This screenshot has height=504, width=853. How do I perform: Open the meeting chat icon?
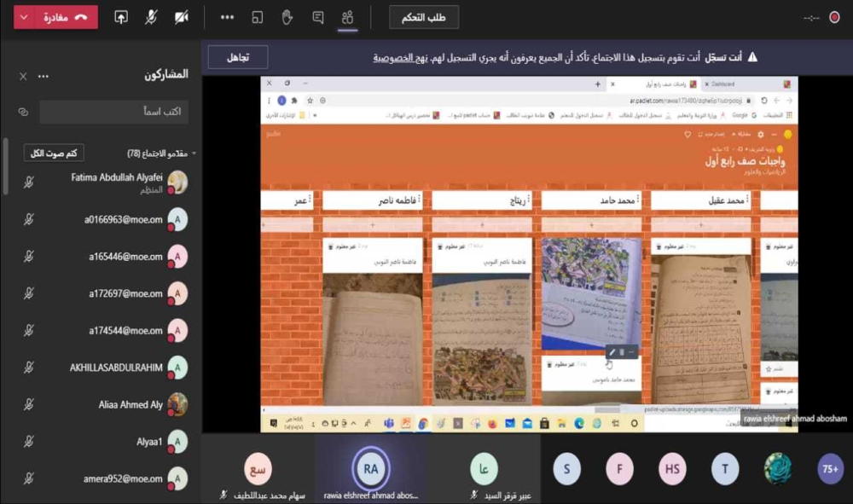coord(317,17)
